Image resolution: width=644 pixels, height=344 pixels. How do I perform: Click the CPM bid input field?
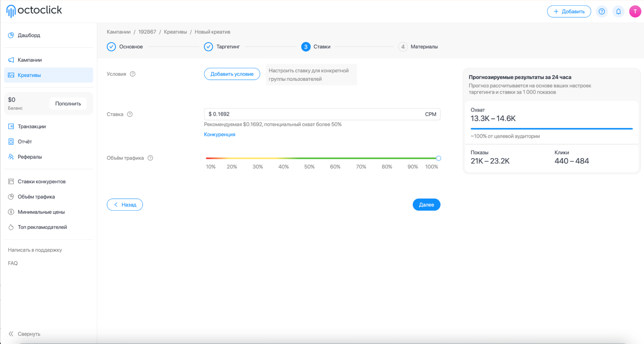tap(322, 114)
